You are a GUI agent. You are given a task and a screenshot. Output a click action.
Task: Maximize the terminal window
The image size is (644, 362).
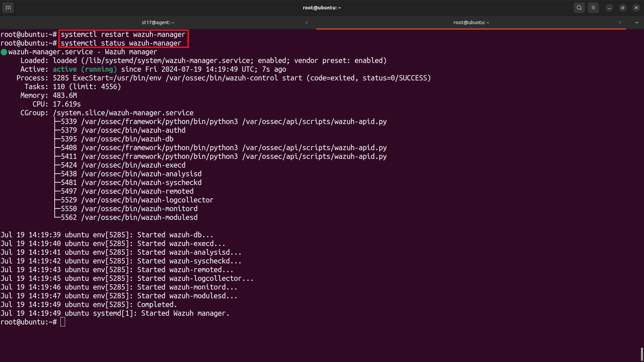click(623, 8)
